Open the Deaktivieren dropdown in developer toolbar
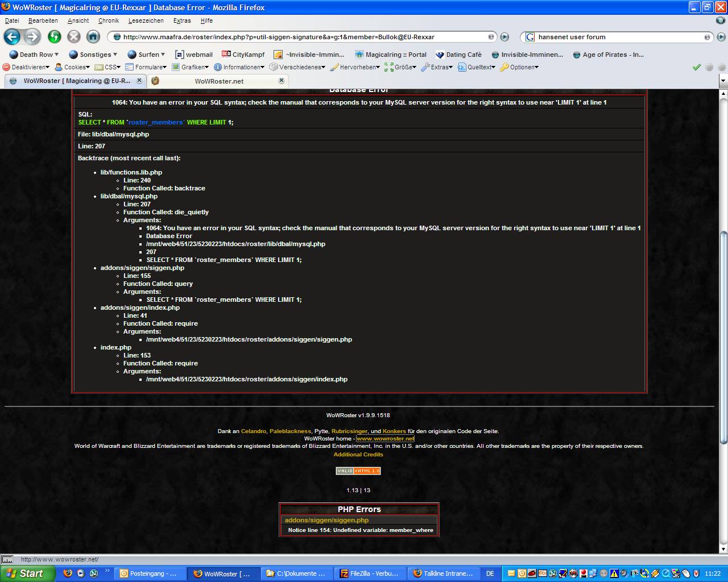The image size is (728, 582). (26, 67)
